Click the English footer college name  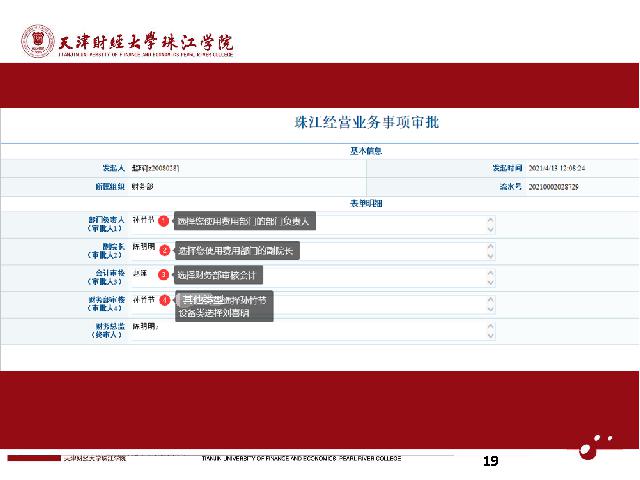coord(301,458)
